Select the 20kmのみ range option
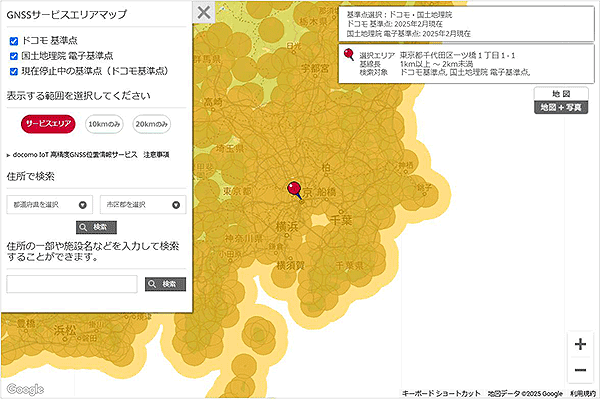 click(152, 124)
